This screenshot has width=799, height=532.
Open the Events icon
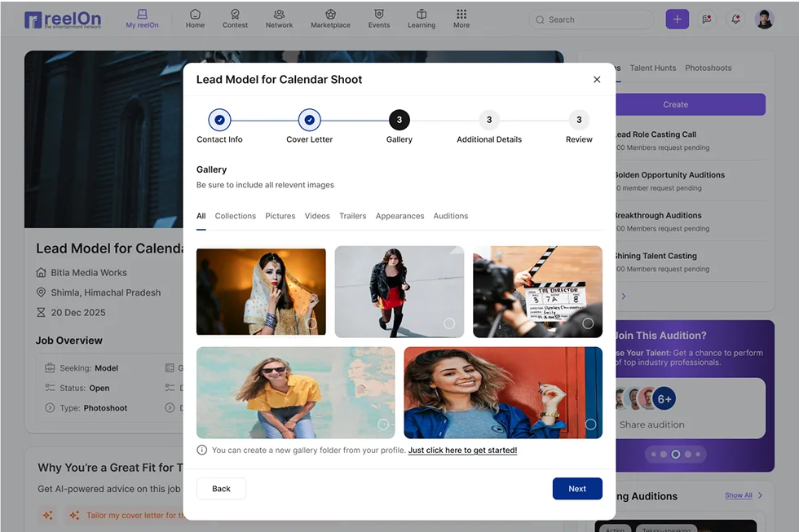pos(378,19)
